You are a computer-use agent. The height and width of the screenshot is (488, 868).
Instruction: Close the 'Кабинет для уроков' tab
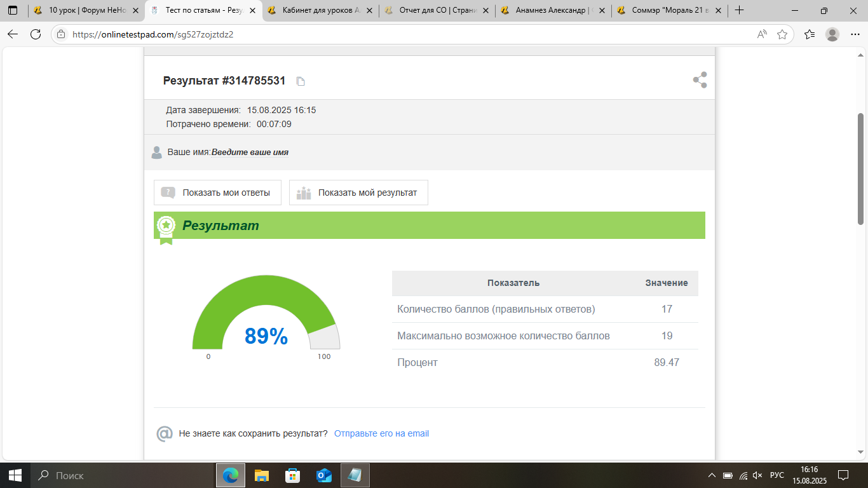coord(369,10)
